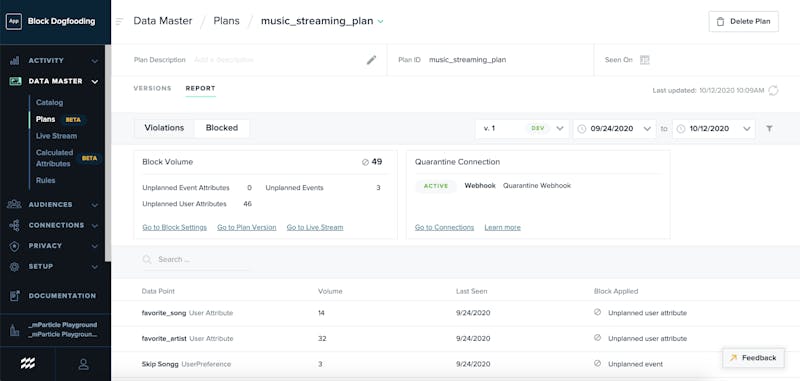Open the user profile icon in sidebar
Viewport: 800px width, 381px height.
pos(83,364)
